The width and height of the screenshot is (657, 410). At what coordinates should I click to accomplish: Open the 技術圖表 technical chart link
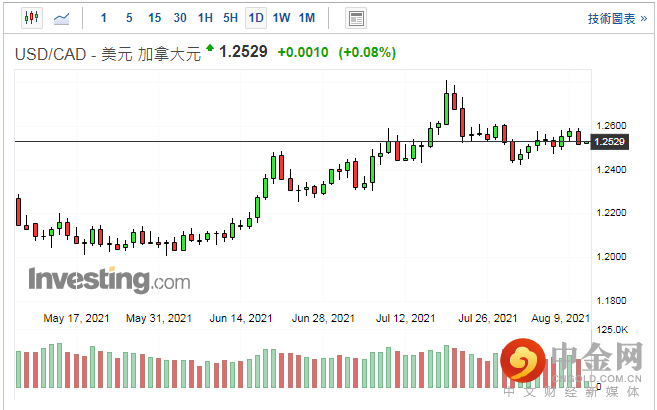[612, 18]
